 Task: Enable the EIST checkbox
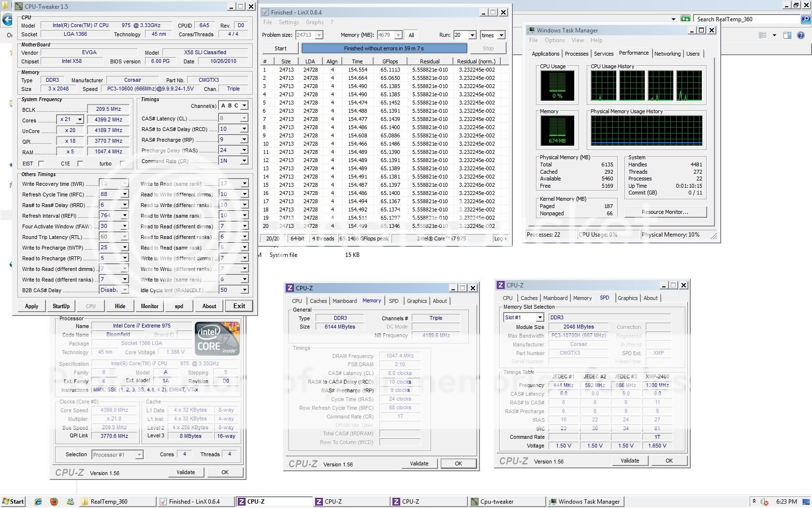pos(41,164)
